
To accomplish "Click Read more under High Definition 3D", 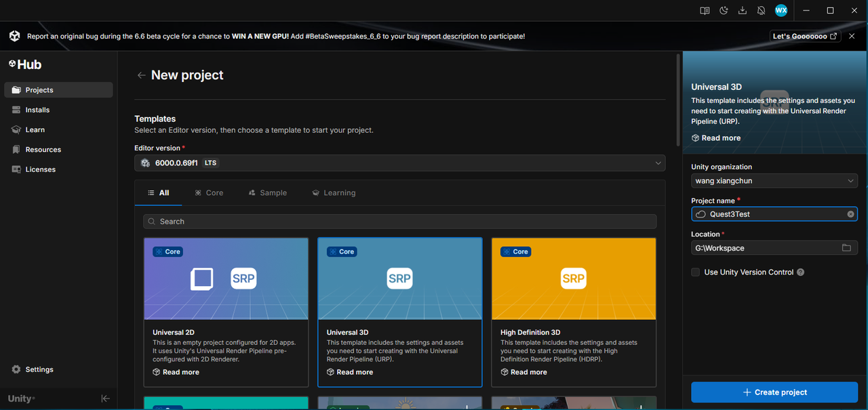I will tap(524, 372).
